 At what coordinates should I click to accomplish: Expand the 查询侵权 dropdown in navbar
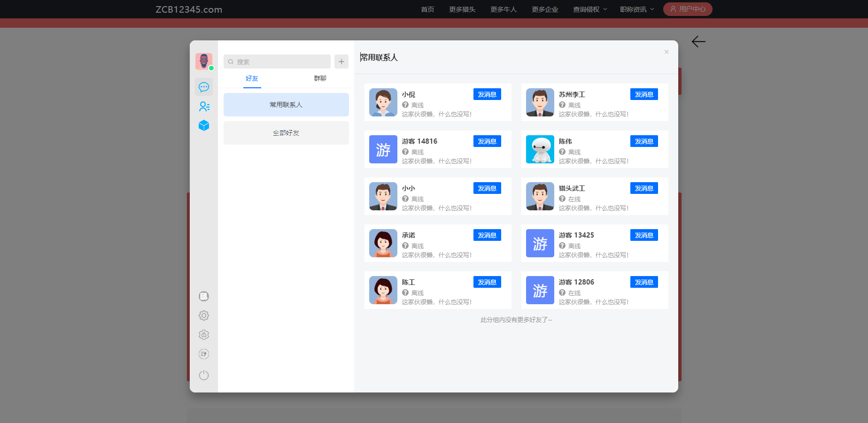point(590,9)
